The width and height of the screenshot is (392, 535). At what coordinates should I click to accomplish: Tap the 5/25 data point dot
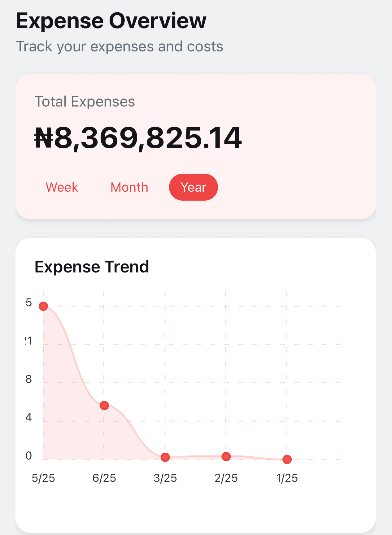click(x=43, y=306)
